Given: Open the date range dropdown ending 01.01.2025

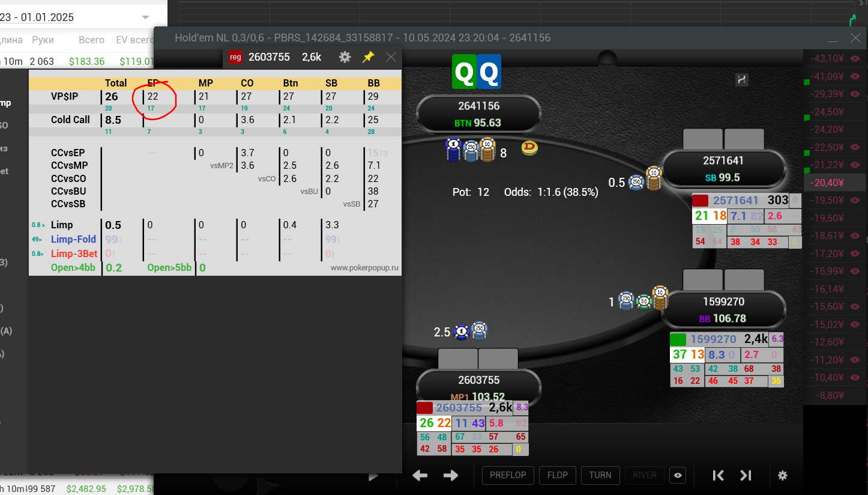Looking at the screenshot, I should [x=145, y=17].
